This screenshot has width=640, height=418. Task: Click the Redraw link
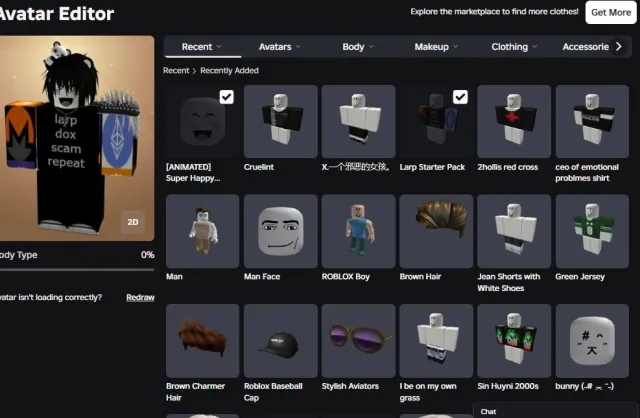coord(140,297)
